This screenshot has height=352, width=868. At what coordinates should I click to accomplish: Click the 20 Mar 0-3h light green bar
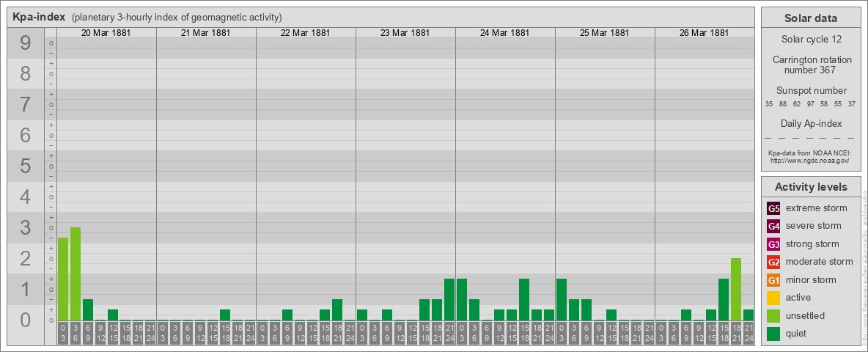(63, 279)
